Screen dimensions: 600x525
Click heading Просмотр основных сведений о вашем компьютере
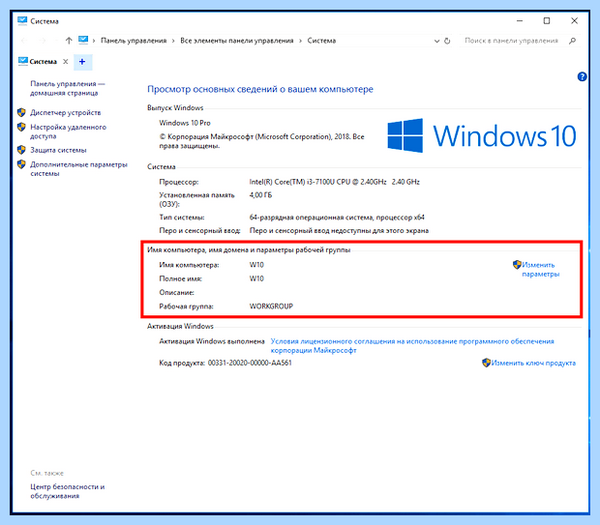click(260, 89)
